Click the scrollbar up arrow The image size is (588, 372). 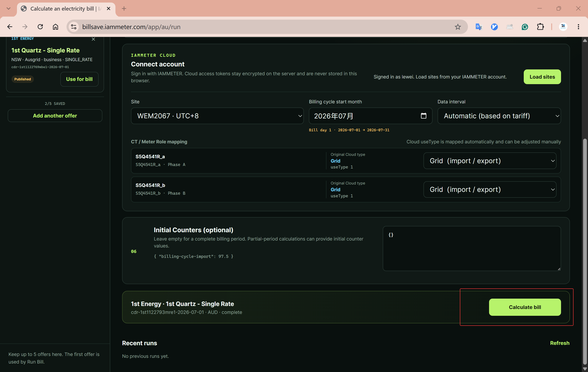(x=585, y=40)
